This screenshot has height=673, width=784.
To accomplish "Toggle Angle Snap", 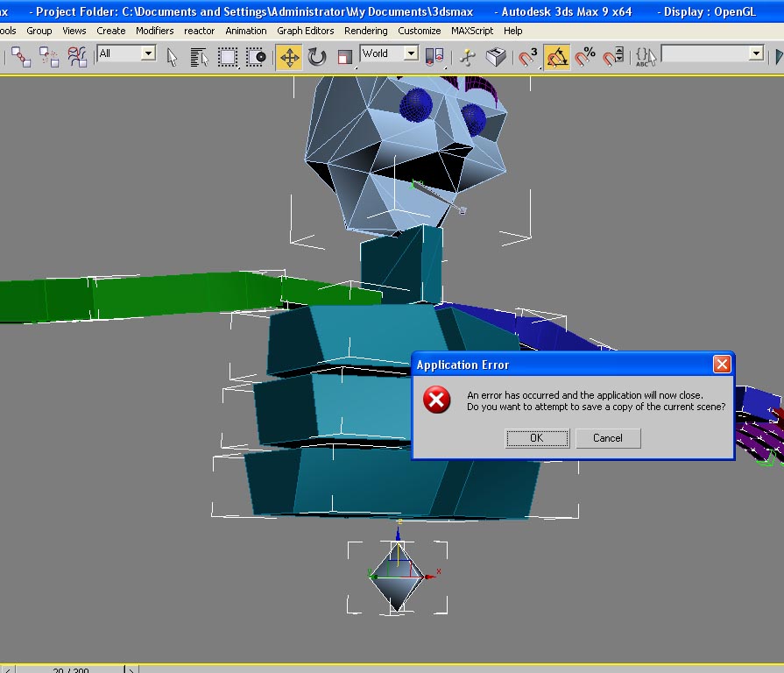I will (556, 57).
